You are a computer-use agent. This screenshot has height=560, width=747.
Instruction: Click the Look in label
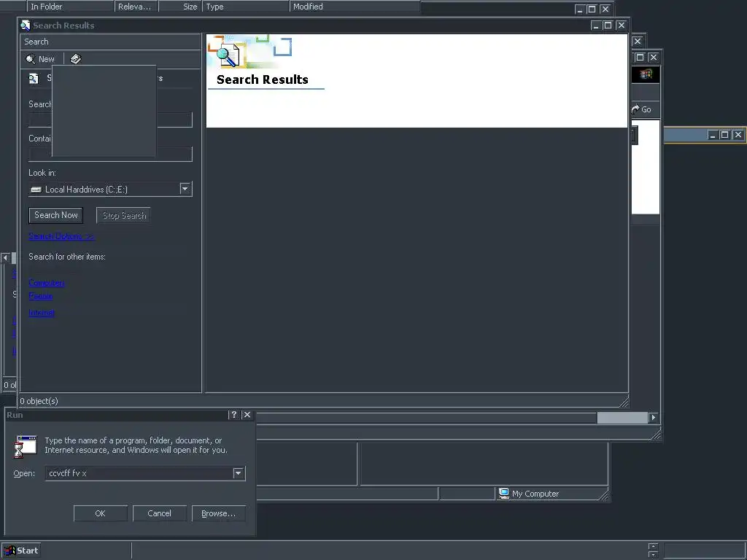(42, 173)
